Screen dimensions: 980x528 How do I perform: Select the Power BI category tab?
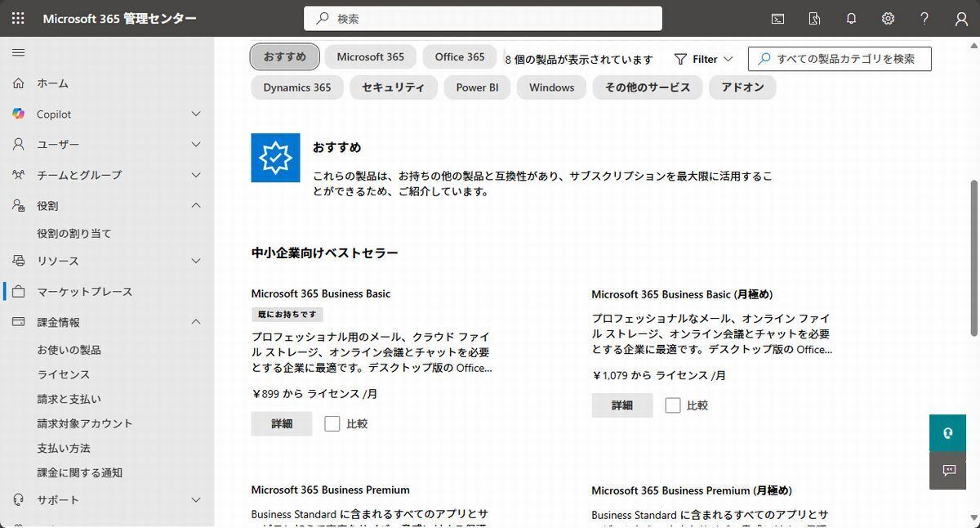click(477, 87)
